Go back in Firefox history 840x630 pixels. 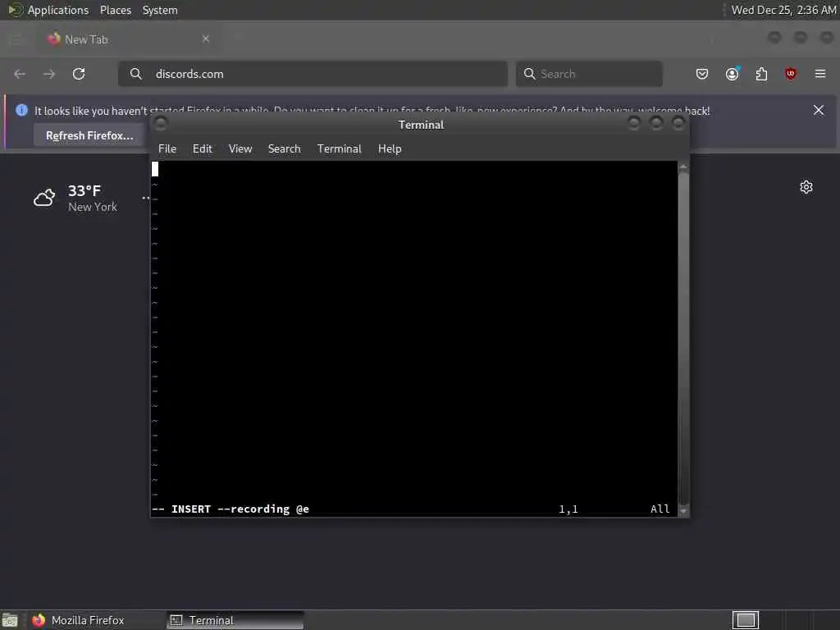[20, 74]
